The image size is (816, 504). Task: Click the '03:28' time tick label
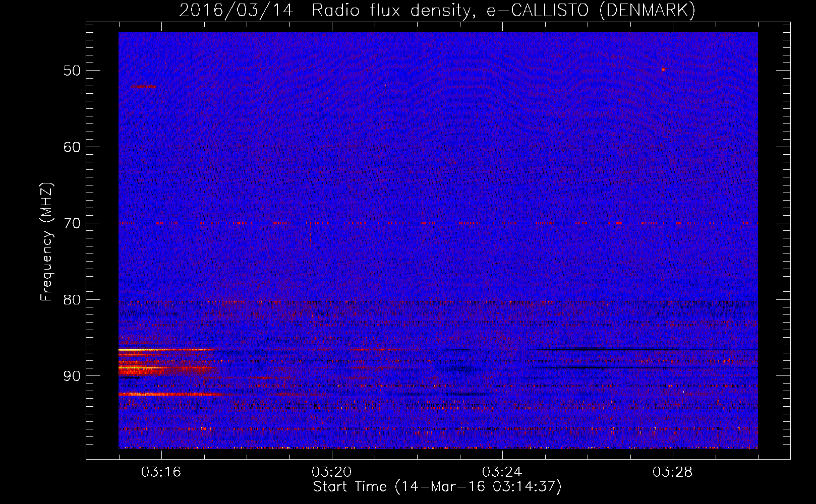point(673,472)
